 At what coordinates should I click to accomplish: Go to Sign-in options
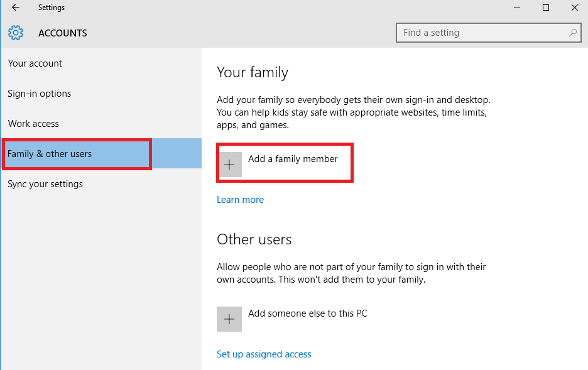pos(40,94)
